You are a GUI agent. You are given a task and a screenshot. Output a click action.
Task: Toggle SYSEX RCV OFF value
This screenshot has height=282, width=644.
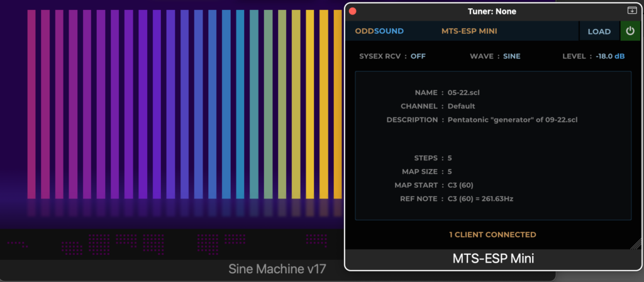click(x=418, y=56)
